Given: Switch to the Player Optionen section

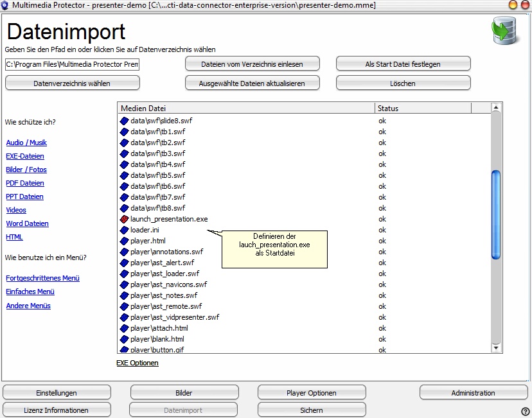Looking at the screenshot, I should [x=312, y=393].
